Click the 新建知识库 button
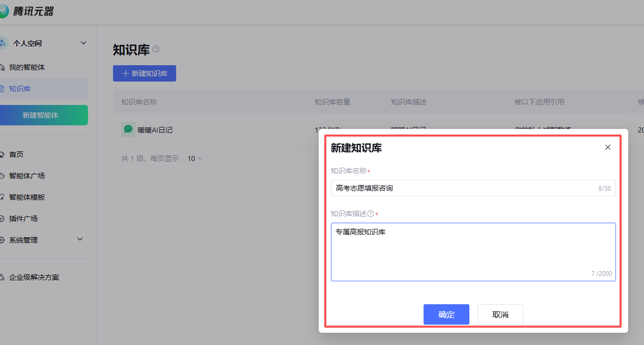Viewport: 644px width, 345px height. (x=145, y=73)
